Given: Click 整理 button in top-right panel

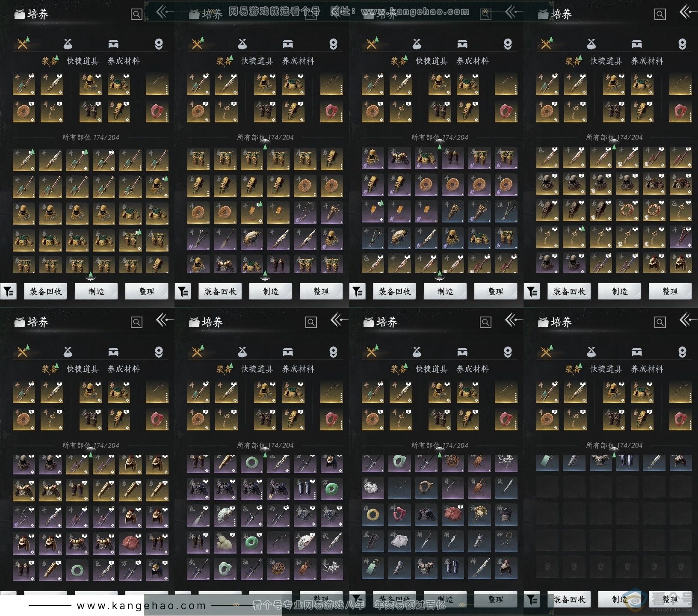Looking at the screenshot, I should click(x=670, y=291).
